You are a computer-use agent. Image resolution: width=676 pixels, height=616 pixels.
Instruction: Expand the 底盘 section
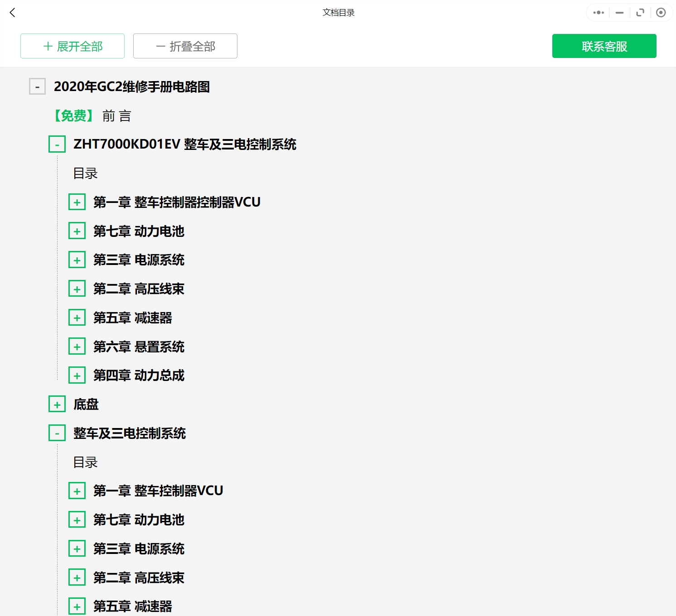click(57, 404)
